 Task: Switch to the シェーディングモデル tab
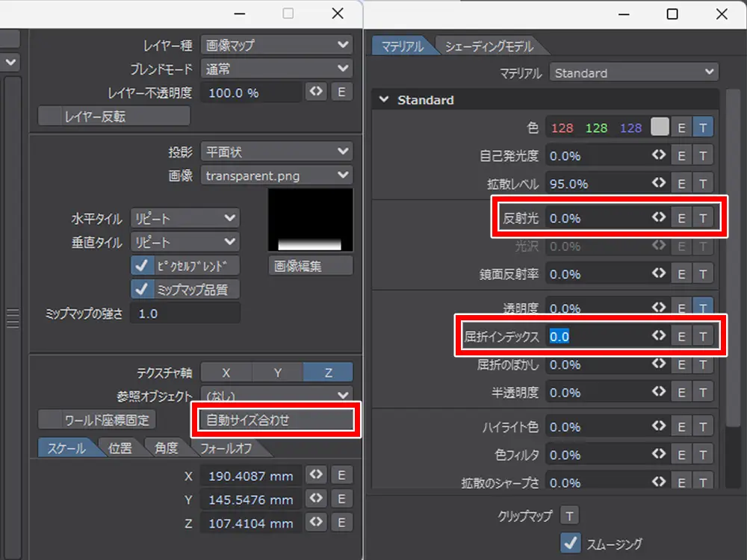[489, 46]
